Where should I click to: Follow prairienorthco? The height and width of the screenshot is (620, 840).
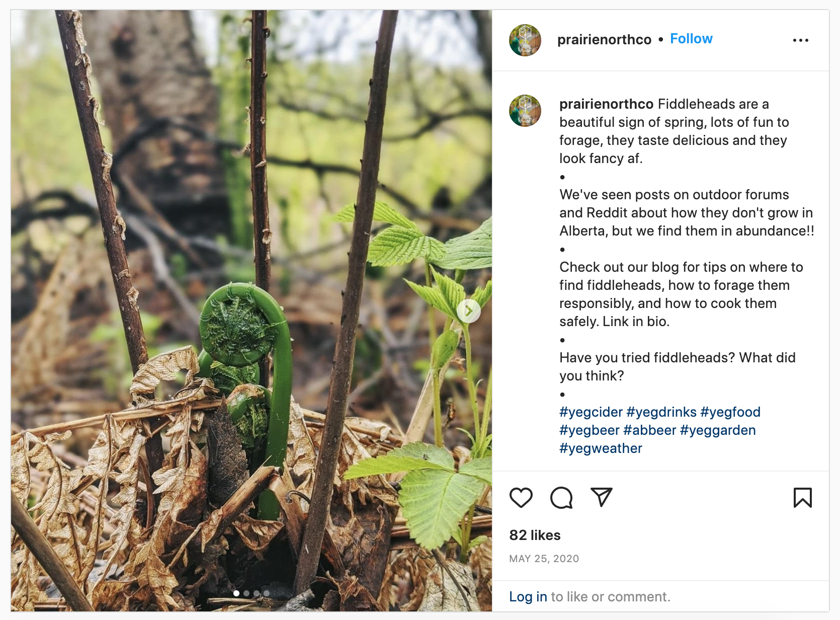[691, 39]
